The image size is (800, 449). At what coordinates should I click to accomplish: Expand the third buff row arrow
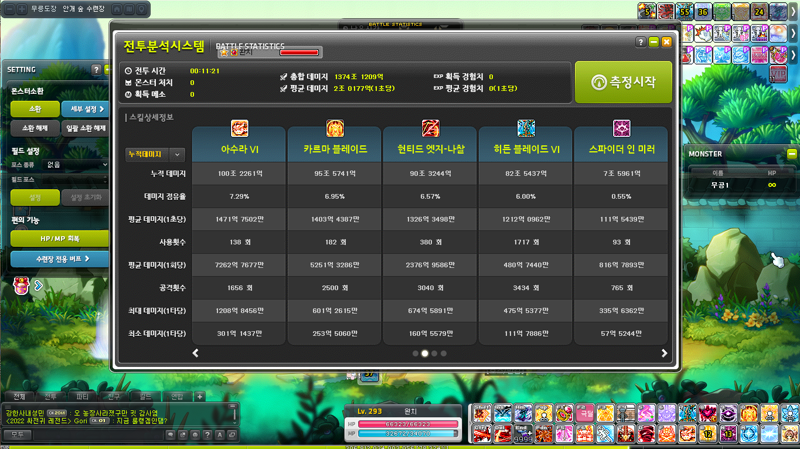(793, 55)
